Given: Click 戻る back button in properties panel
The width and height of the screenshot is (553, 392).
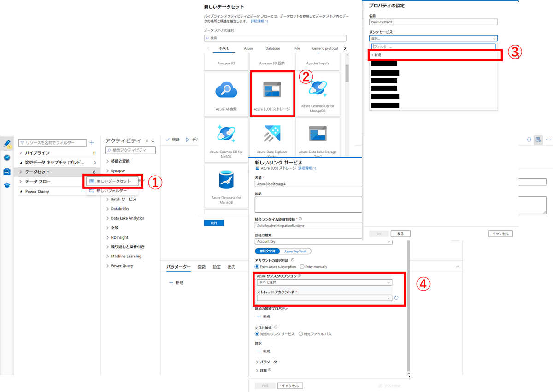Looking at the screenshot, I should (401, 234).
